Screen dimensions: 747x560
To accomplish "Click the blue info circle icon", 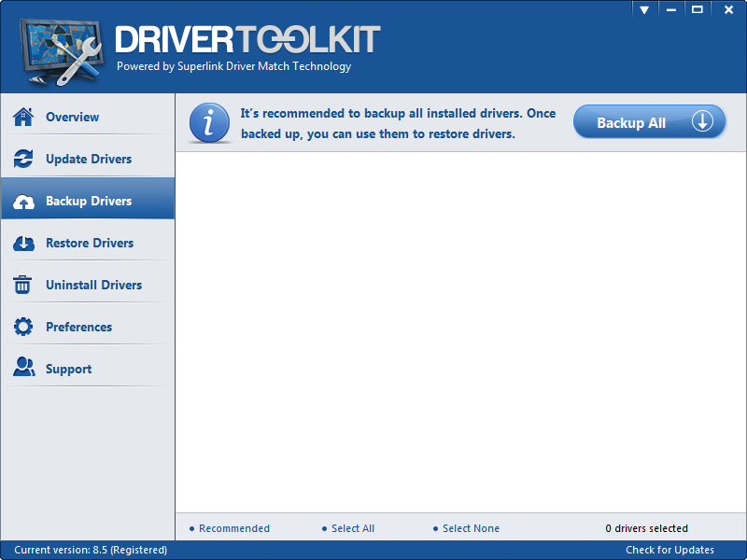I will pos(209,123).
